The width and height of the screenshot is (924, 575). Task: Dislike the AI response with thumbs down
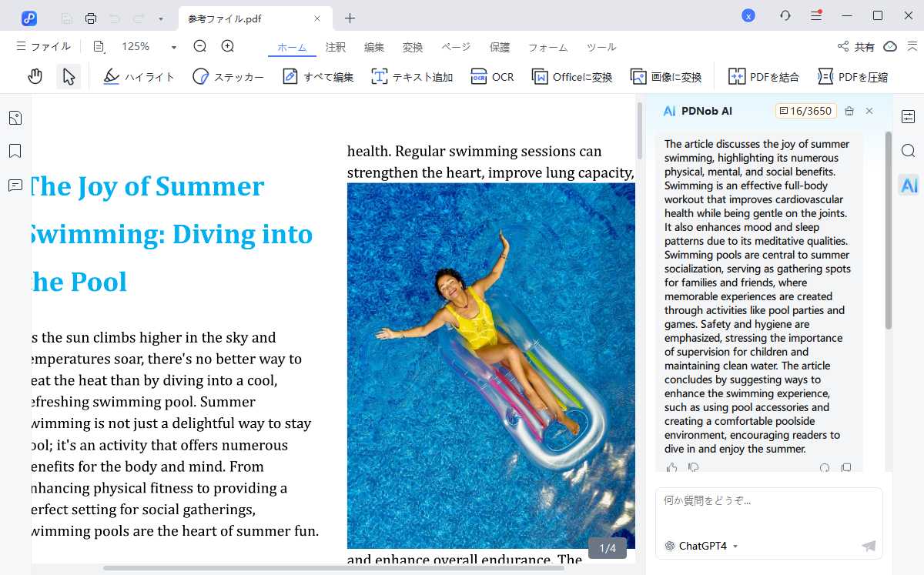coord(693,467)
